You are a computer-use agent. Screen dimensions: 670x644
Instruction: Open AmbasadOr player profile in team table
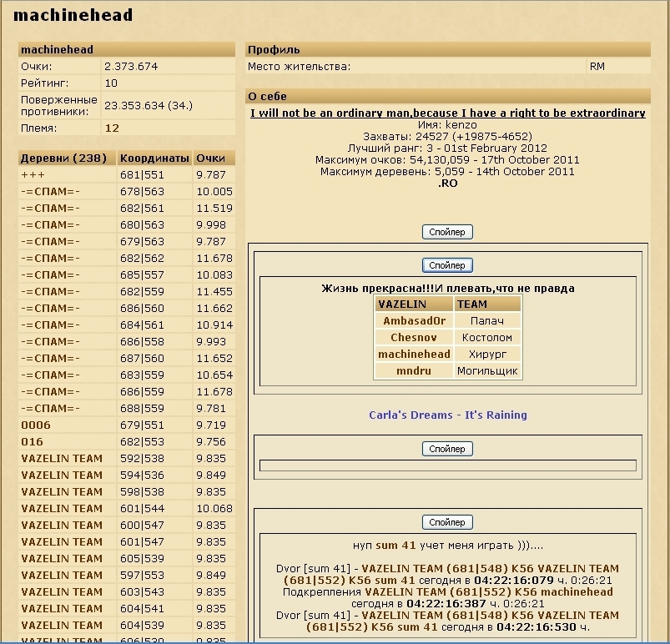click(x=414, y=321)
